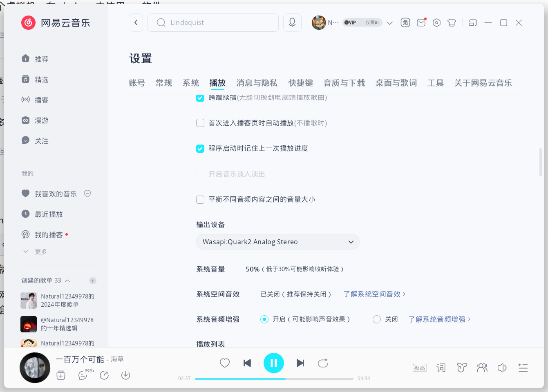Skip to the next track
Image resolution: width=548 pixels, height=392 pixels.
pos(300,363)
